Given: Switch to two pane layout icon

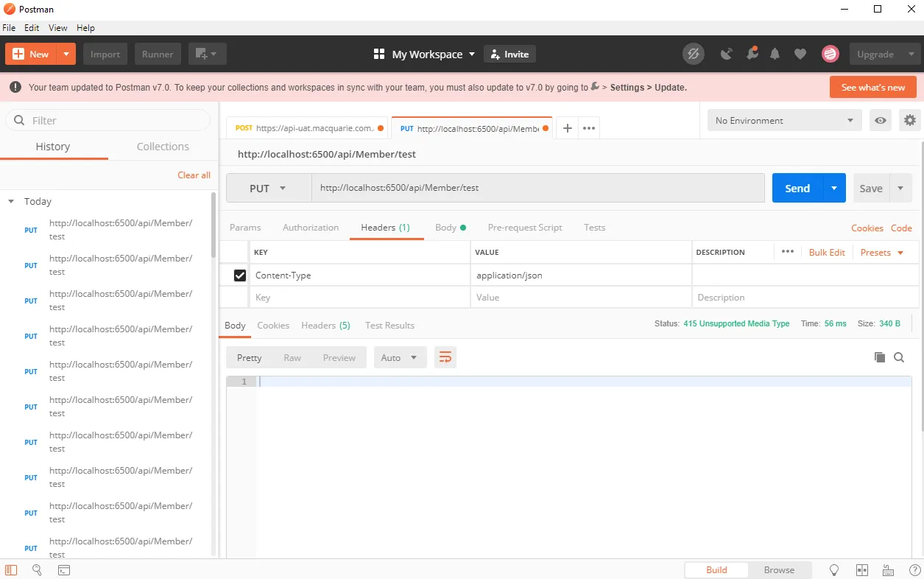Looking at the screenshot, I should coord(862,570).
